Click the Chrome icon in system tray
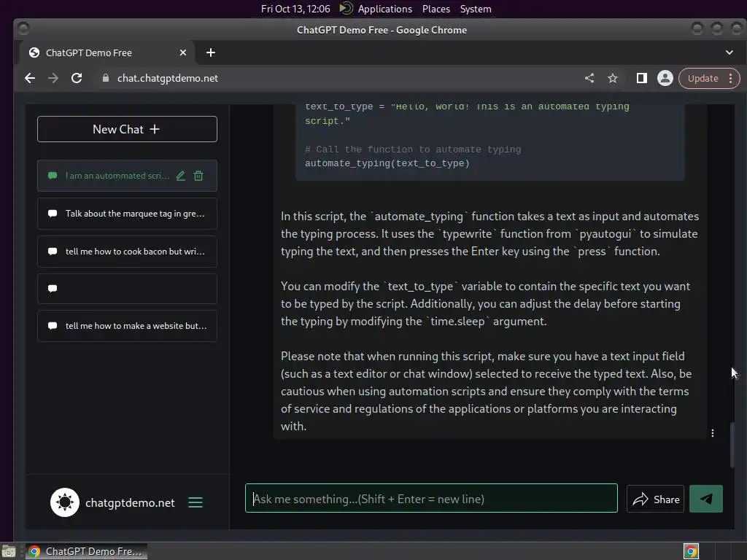The width and height of the screenshot is (747, 560). 691,551
